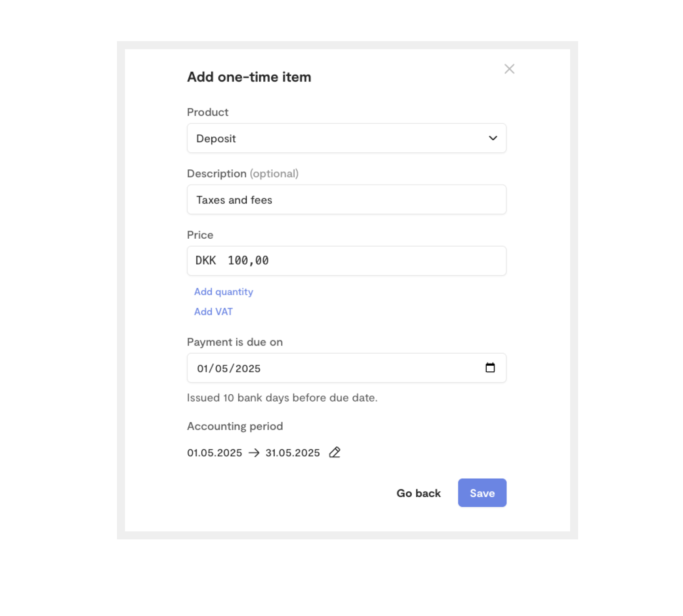Click the Save button
This screenshot has height=616, width=683.
pyautogui.click(x=482, y=493)
